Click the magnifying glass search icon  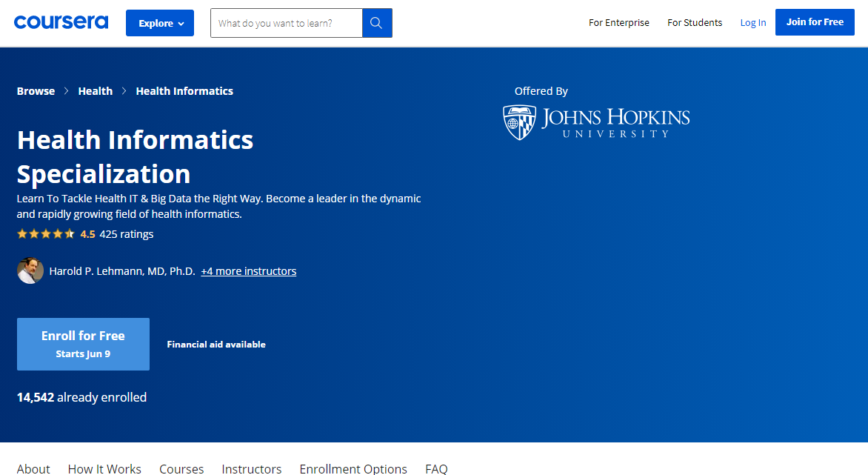click(x=376, y=23)
